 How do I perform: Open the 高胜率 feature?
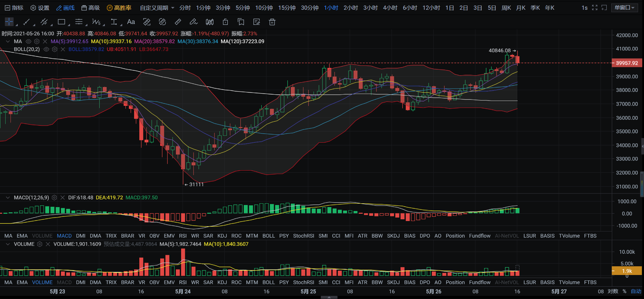(119, 8)
